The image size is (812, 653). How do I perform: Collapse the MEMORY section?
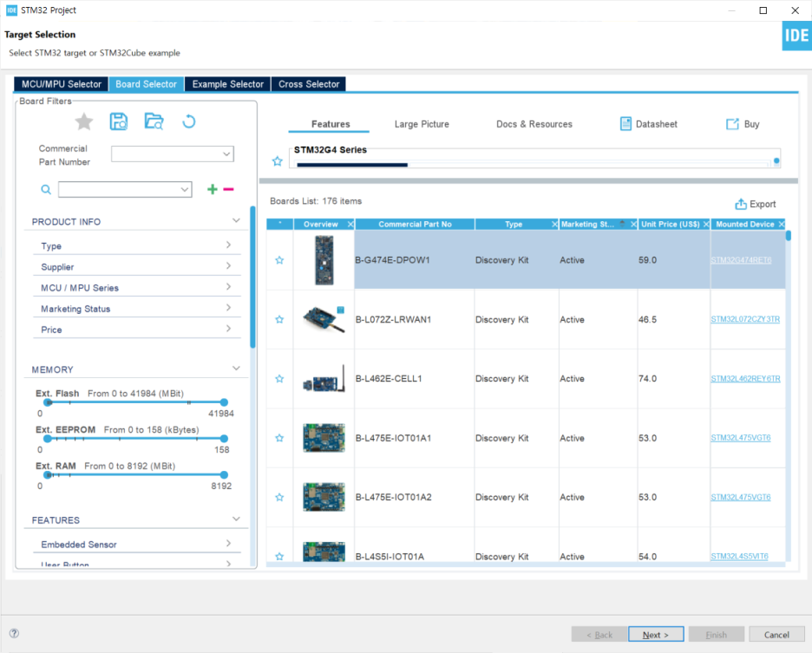tap(236, 369)
